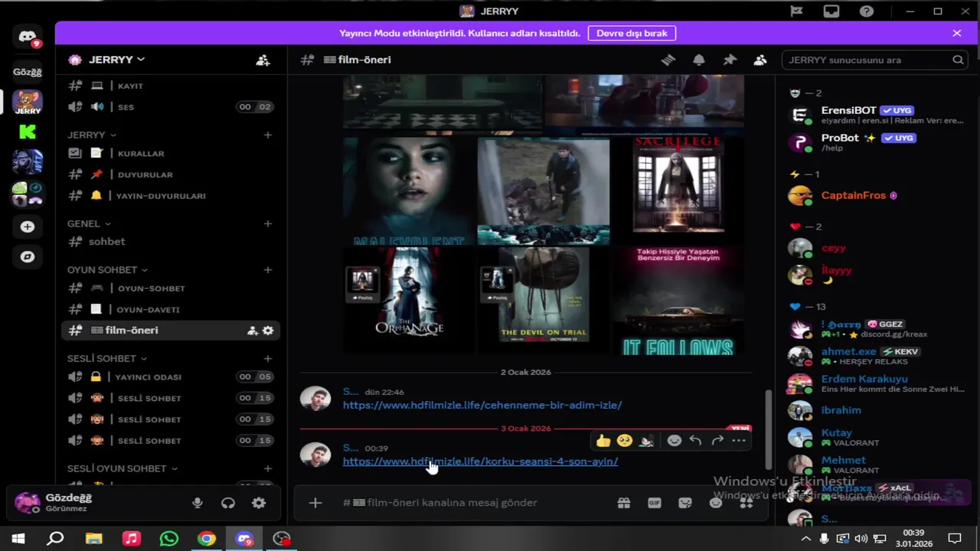Dismiss the streamer mode banner
Image resolution: width=980 pixels, height=551 pixels.
[x=956, y=33]
